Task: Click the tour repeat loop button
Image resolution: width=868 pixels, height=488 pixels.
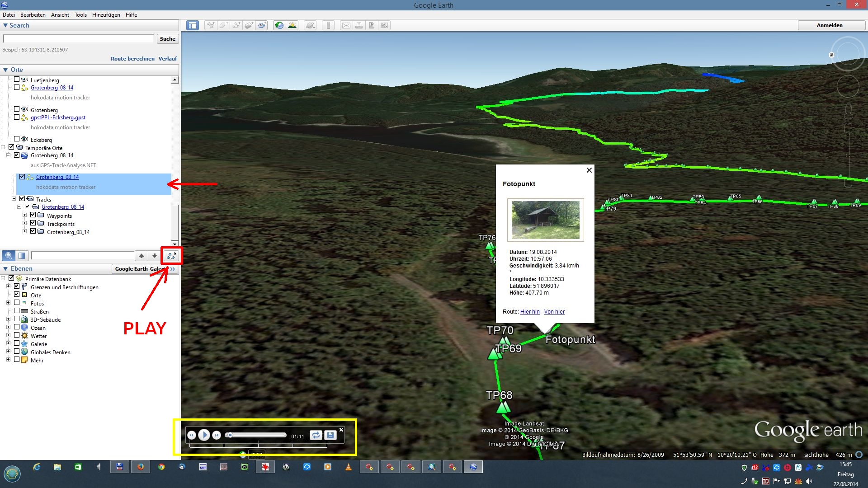Action: point(316,435)
